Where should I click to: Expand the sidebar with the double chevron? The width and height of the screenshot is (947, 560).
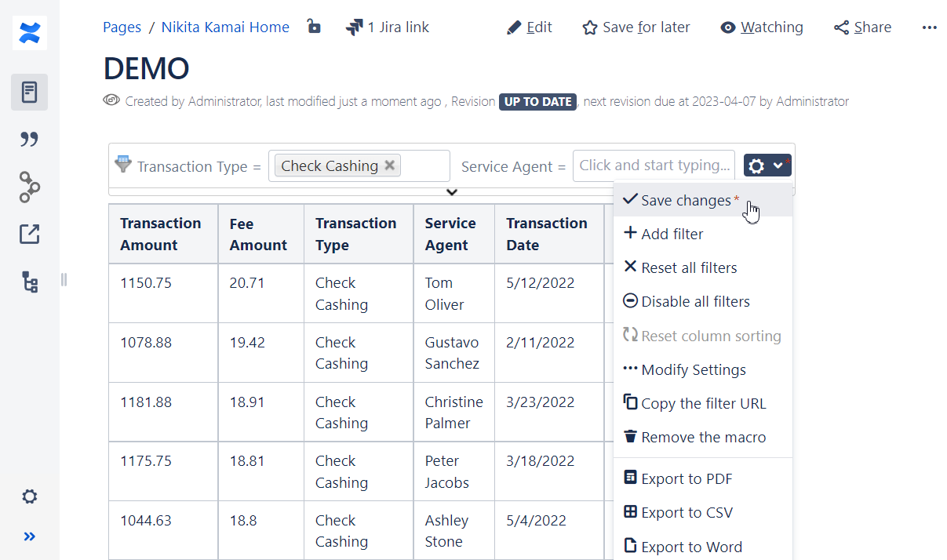point(29,536)
